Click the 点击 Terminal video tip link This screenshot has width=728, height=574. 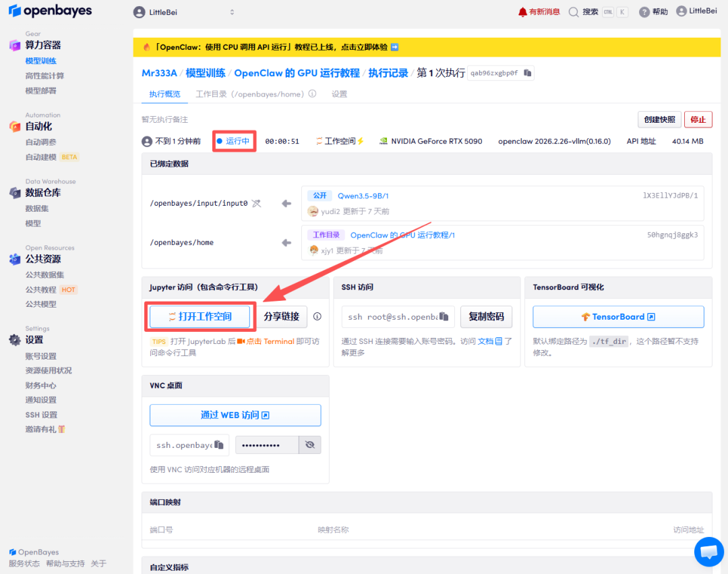click(266, 341)
